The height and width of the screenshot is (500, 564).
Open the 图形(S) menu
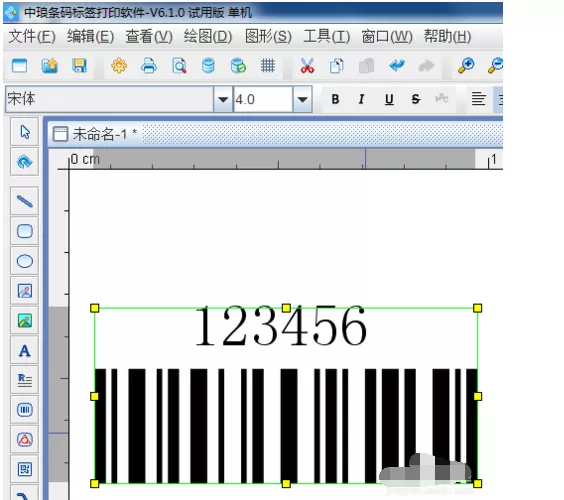[x=268, y=36]
